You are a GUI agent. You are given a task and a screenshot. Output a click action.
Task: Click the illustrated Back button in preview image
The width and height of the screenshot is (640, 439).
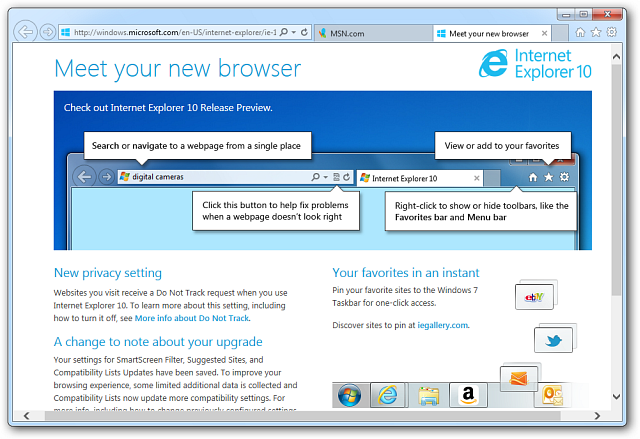(x=84, y=177)
